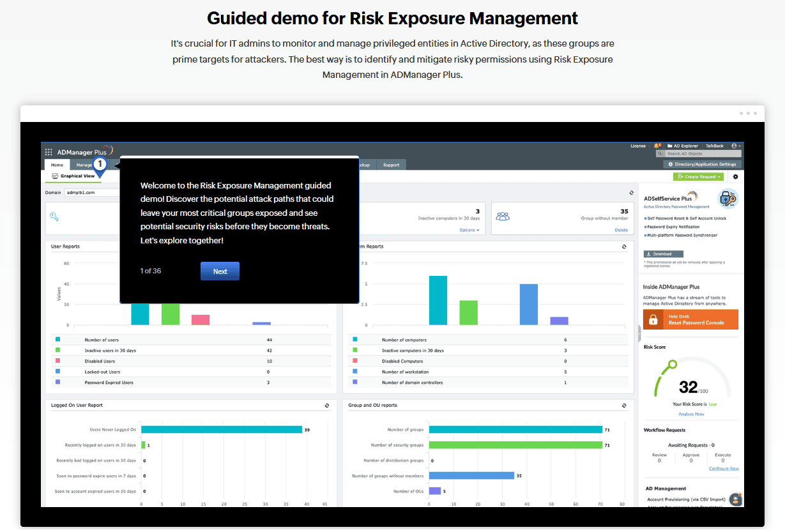
Task: Click the Analyze Now link
Action: tap(691, 414)
